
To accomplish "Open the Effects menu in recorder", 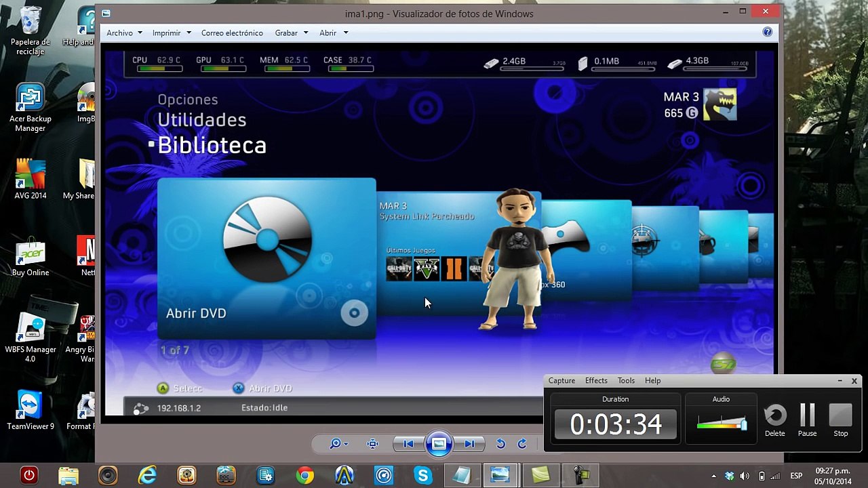I will (x=596, y=380).
